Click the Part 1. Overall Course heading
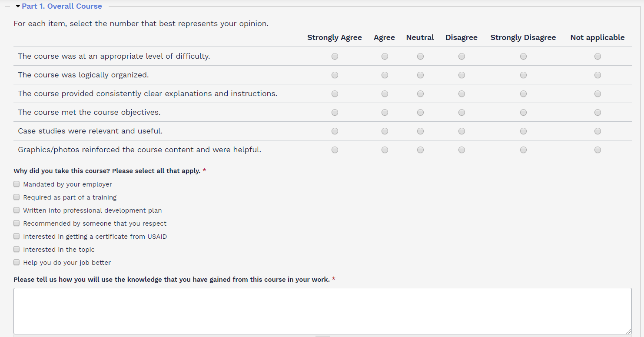The image size is (644, 337). click(x=62, y=7)
